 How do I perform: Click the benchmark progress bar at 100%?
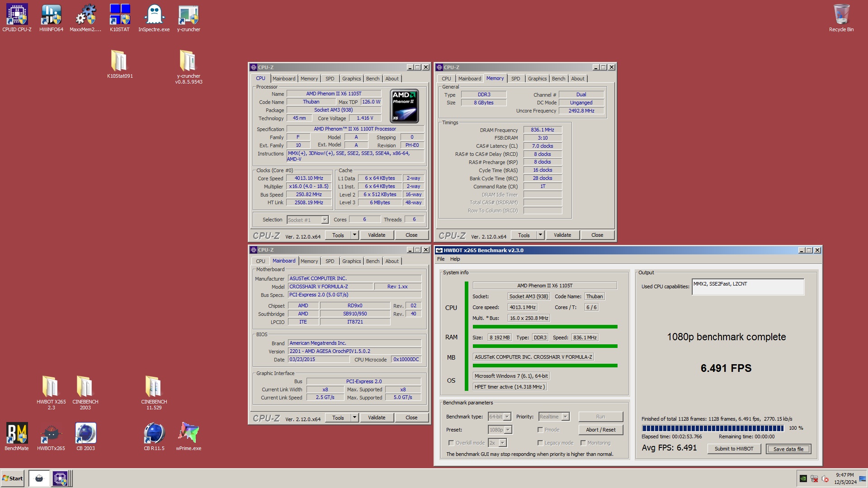point(713,428)
